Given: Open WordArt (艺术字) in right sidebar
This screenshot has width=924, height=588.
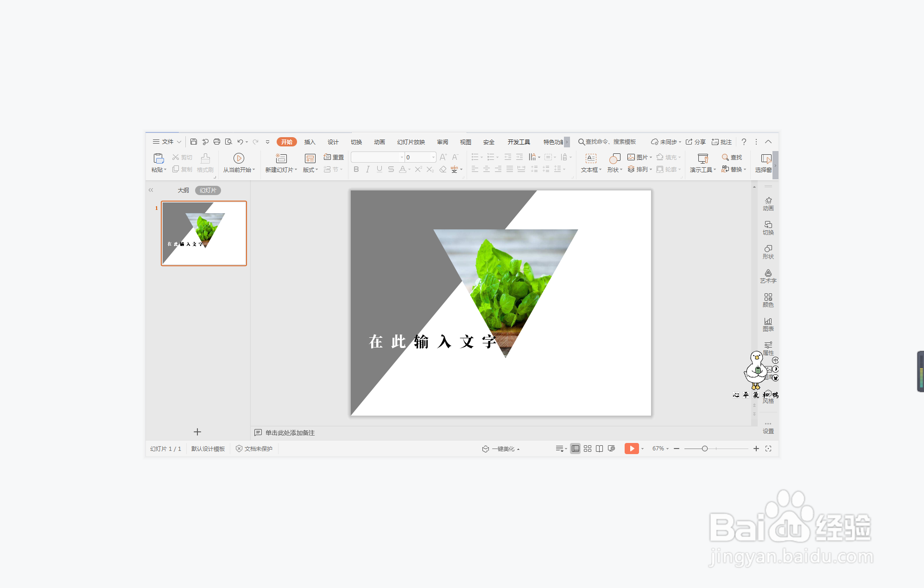Looking at the screenshot, I should [x=768, y=276].
